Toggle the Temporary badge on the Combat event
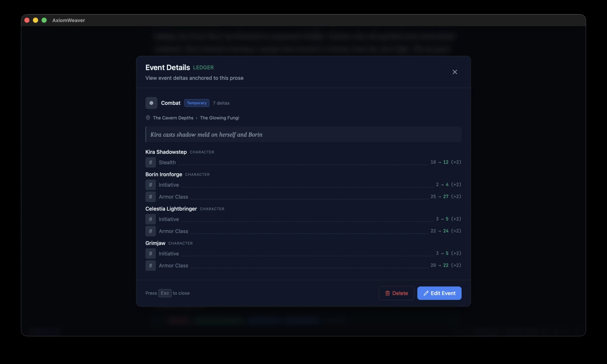This screenshot has width=607, height=364. [196, 103]
